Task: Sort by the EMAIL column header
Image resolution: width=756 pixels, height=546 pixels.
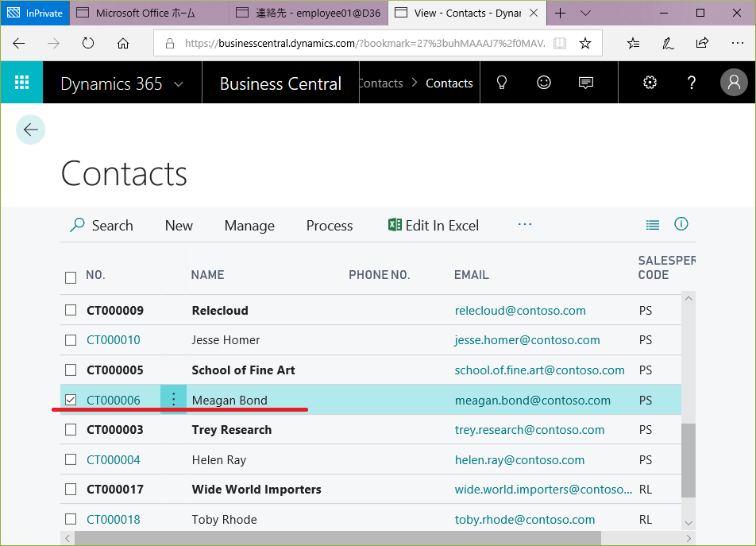Action: pyautogui.click(x=471, y=275)
